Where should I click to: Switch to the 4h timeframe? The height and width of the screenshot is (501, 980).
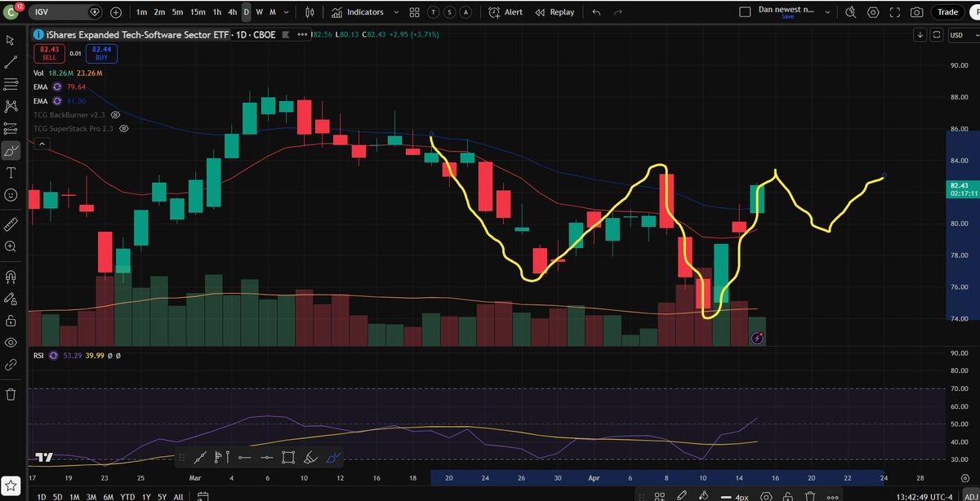click(233, 12)
